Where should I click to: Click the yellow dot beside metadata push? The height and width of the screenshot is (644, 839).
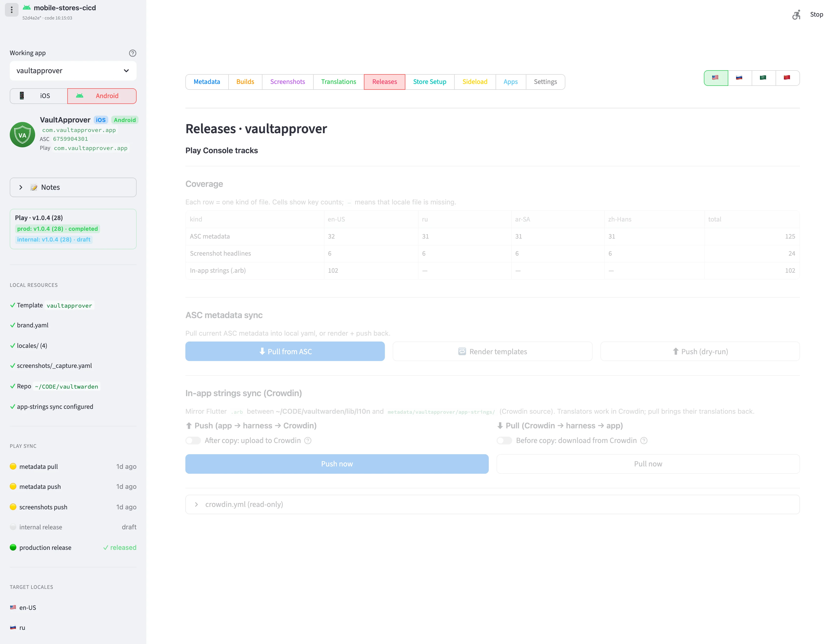(13, 486)
